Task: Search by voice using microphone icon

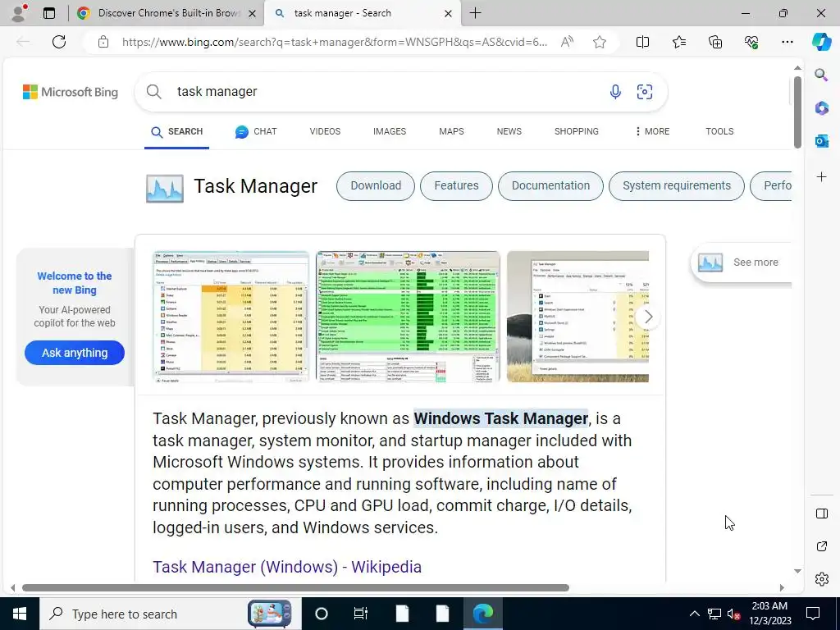Action: click(615, 92)
